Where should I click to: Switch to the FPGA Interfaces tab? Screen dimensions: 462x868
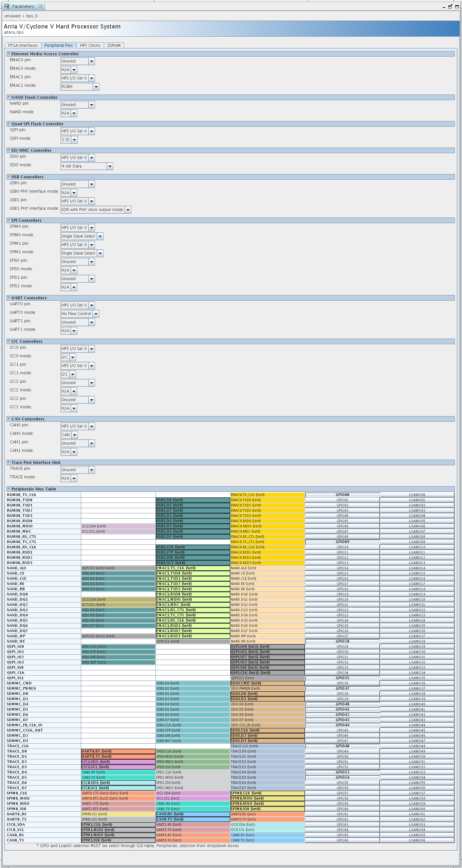[x=23, y=45]
